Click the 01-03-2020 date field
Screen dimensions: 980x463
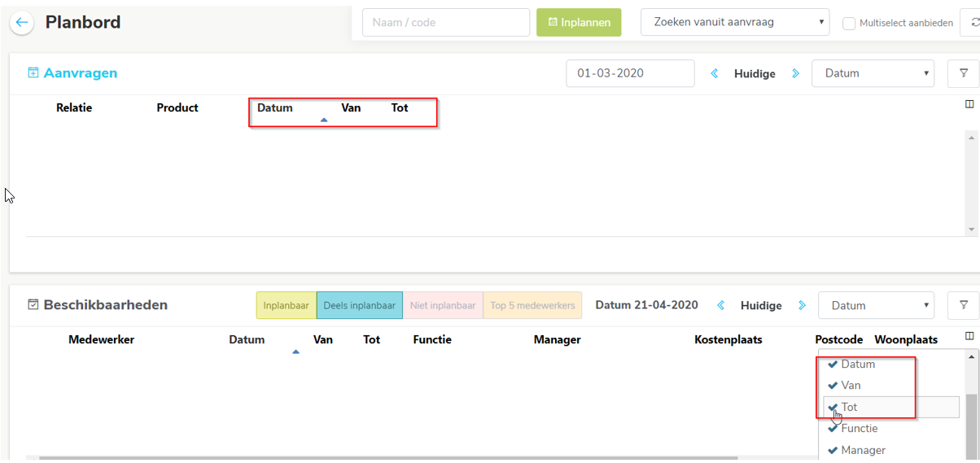coord(631,73)
